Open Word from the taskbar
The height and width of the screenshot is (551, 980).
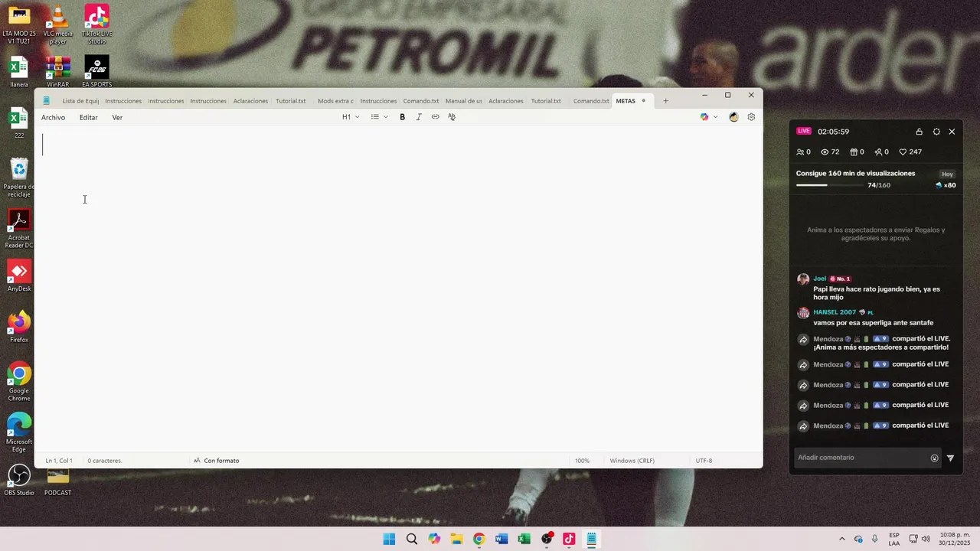pyautogui.click(x=501, y=539)
